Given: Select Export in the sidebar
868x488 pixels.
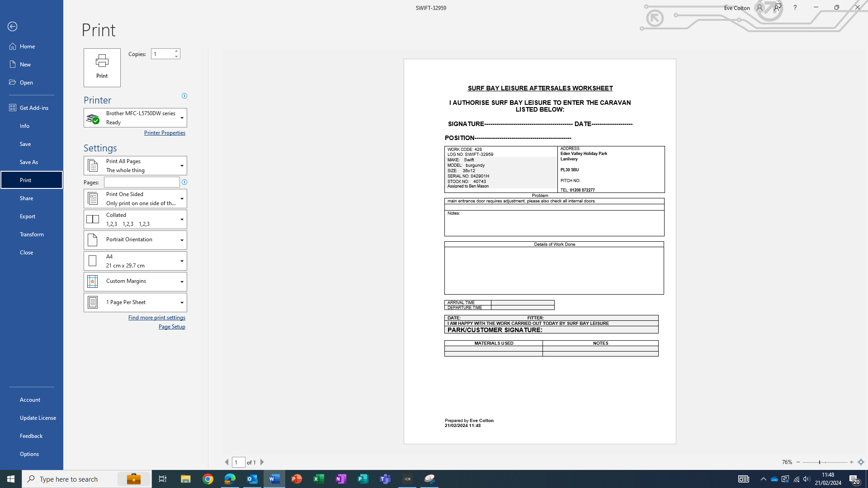Looking at the screenshot, I should (28, 216).
